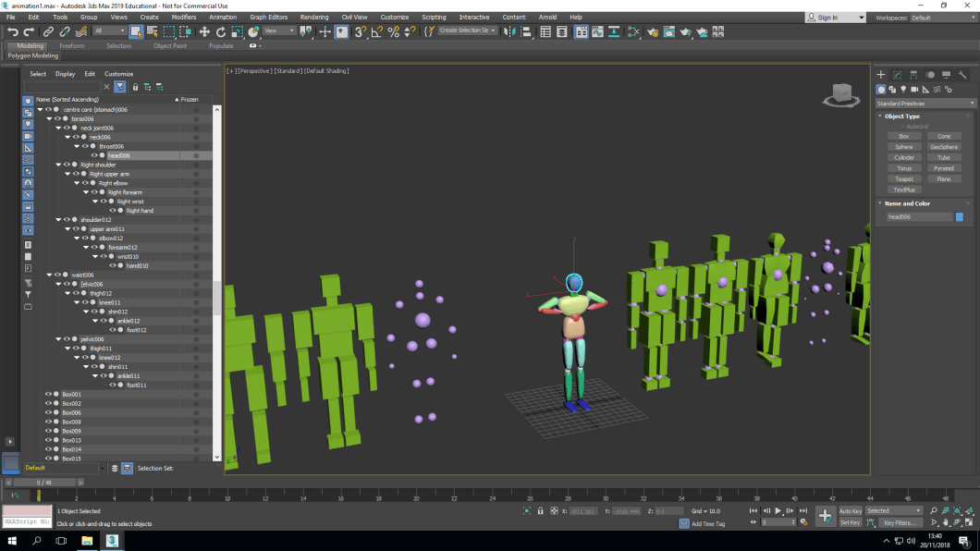Open the Modify command panel tab

tap(898, 75)
